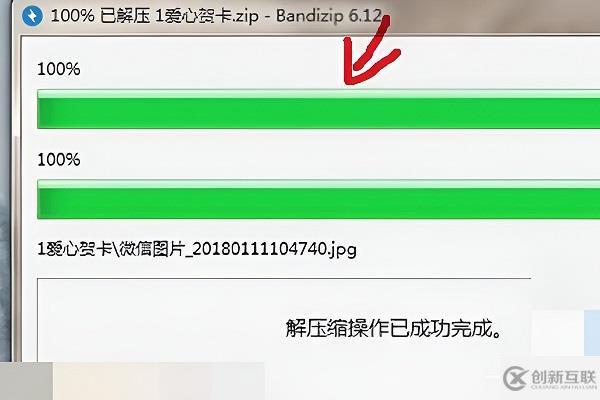The image size is (600, 400).
Task: Click the Bandizip 6.12 label in title bar
Action: (329, 16)
